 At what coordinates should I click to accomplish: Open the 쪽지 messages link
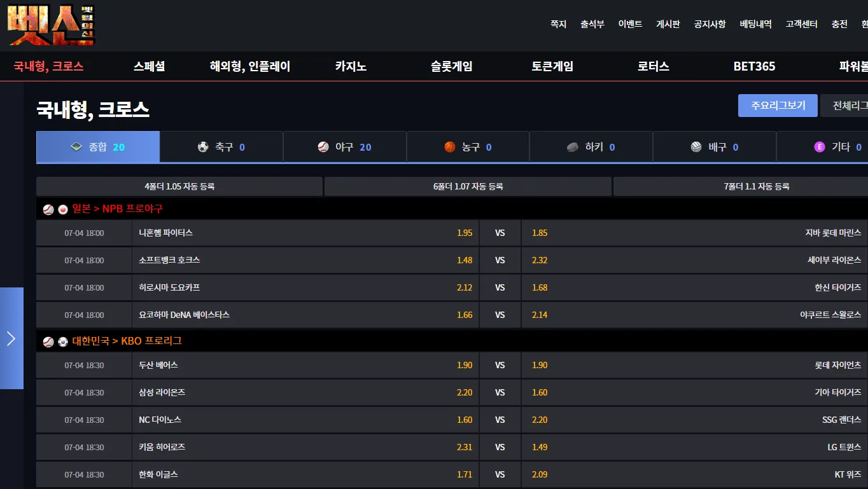click(x=558, y=24)
